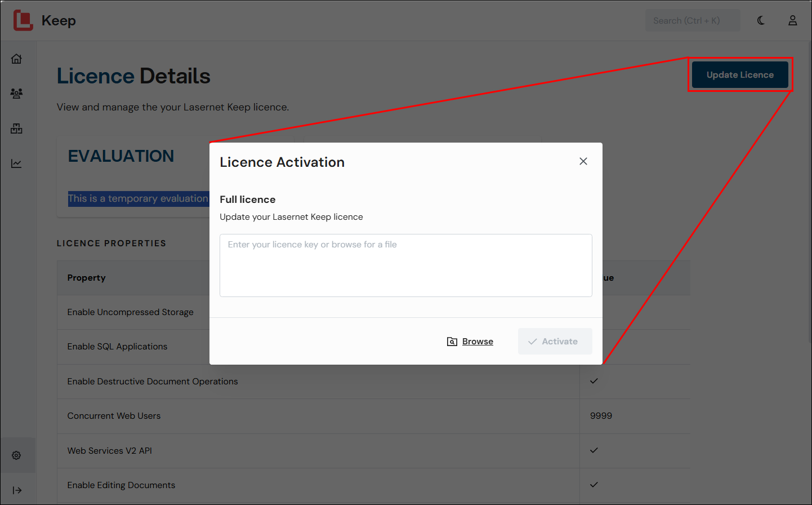Select the Concurrent Web Users row

(373, 416)
